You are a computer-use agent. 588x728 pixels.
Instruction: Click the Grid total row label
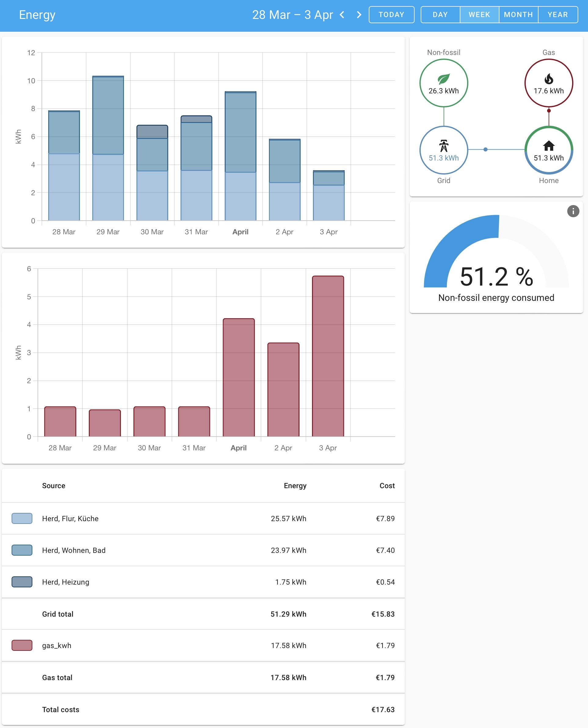(x=58, y=614)
